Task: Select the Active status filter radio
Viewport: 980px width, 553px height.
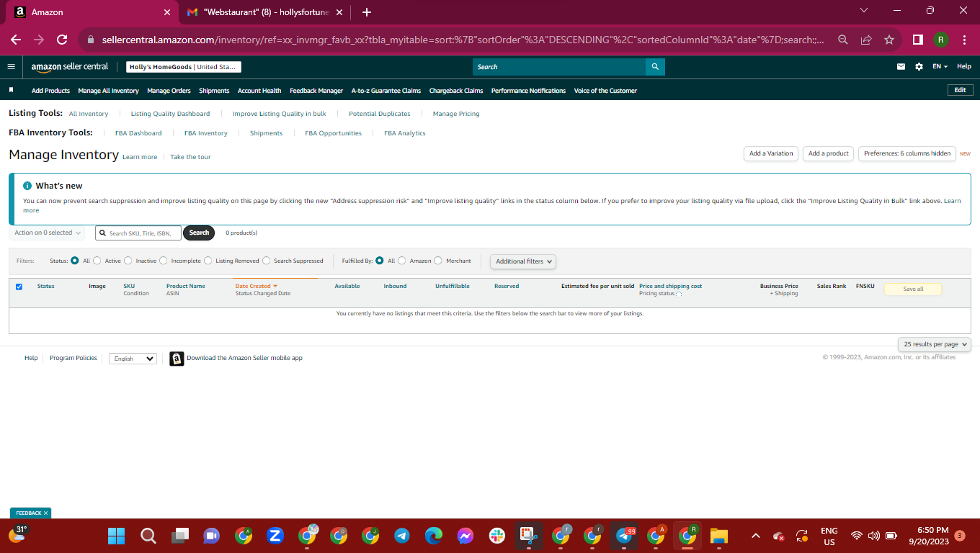Action: (x=98, y=261)
